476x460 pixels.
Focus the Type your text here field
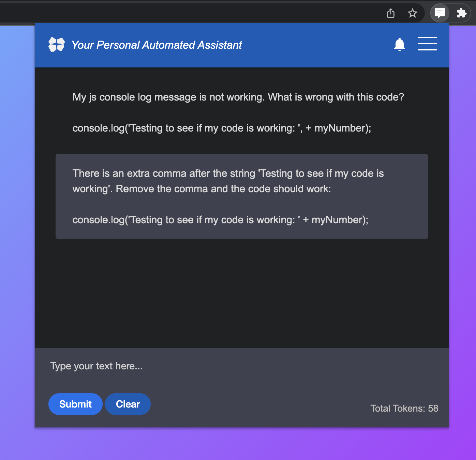pyautogui.click(x=242, y=366)
